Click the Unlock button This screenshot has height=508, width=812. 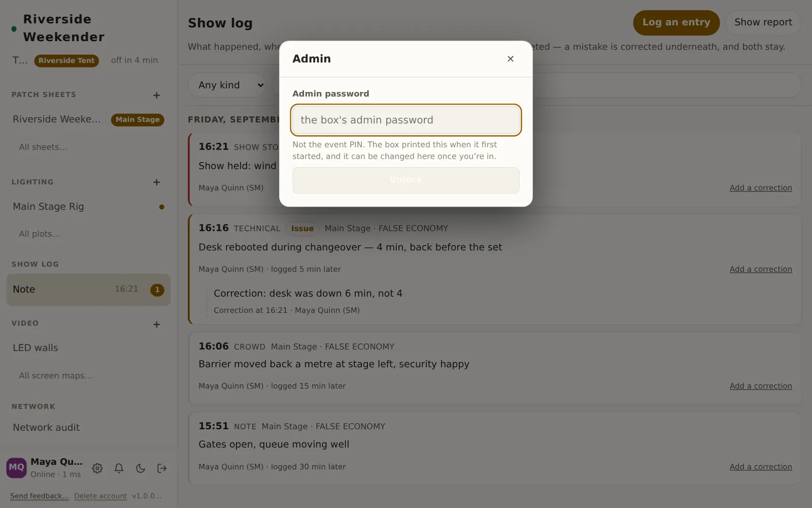406,180
